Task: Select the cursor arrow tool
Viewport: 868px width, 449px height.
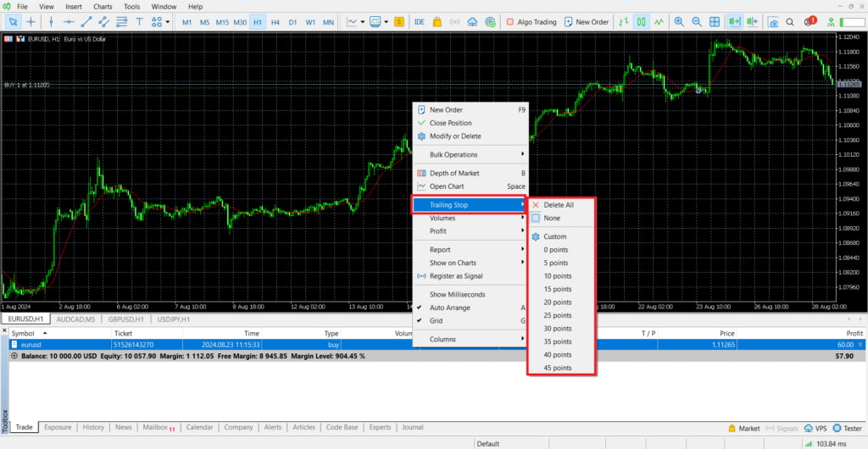Action: [x=14, y=22]
